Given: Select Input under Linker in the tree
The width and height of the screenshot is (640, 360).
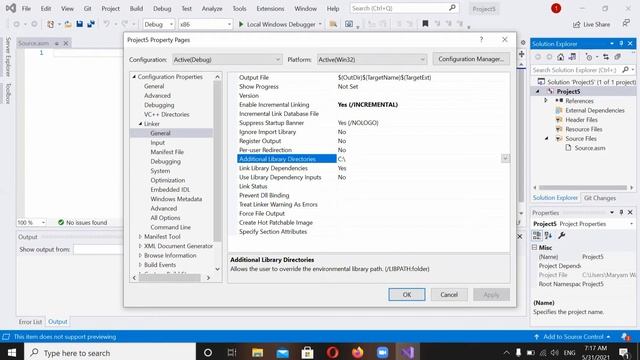Looking at the screenshot, I should point(158,142).
